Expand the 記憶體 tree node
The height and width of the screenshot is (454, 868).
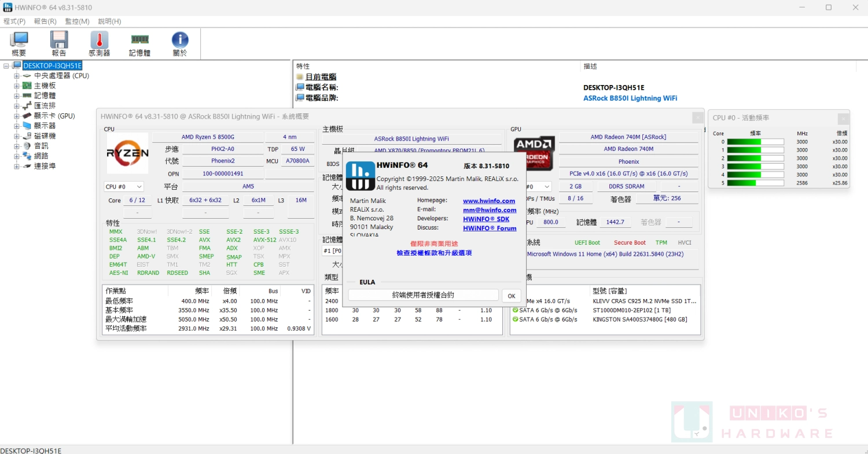point(17,95)
